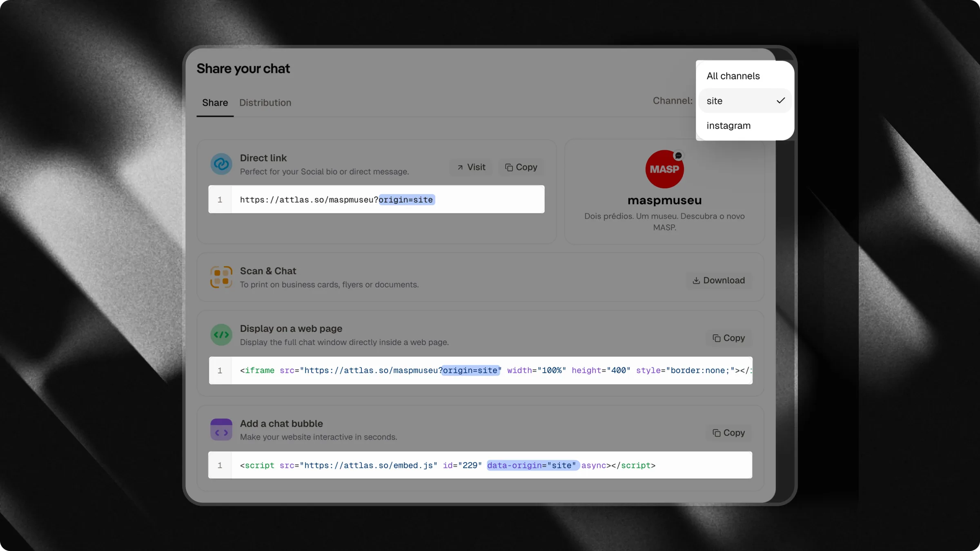
Task: Copy the chat bubble script
Action: coord(729,433)
